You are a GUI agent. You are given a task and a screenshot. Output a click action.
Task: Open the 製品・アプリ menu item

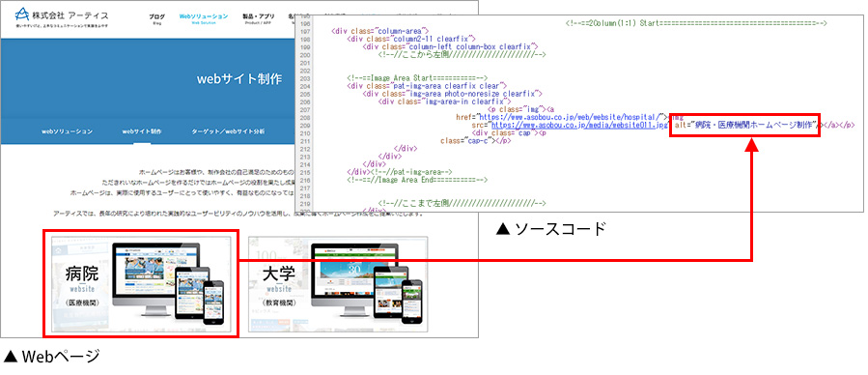tap(259, 18)
